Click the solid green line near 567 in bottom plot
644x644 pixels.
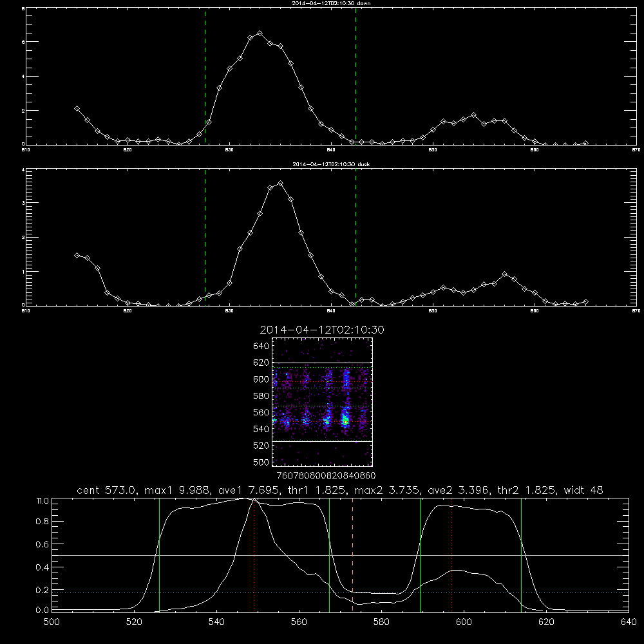pyautogui.click(x=329, y=554)
